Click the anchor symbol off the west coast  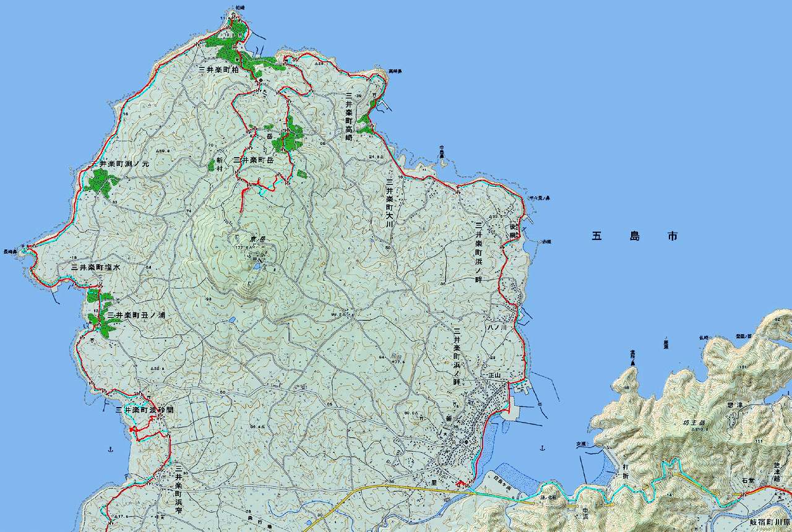point(110,448)
